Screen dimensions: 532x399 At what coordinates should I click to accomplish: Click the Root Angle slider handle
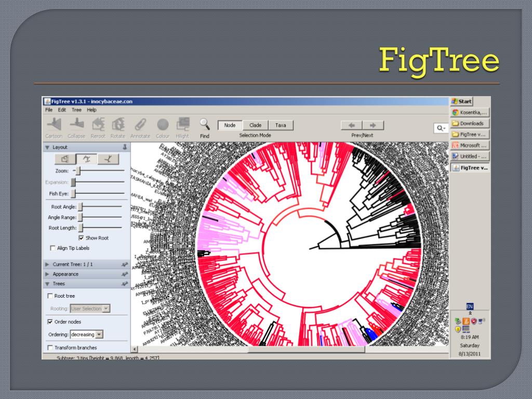(81, 207)
